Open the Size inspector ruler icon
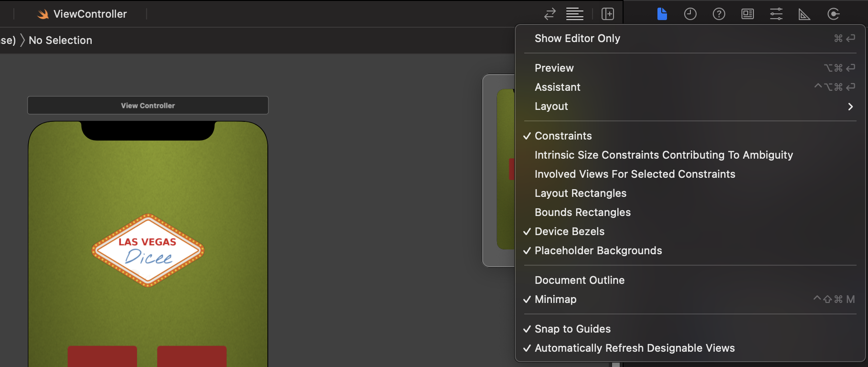This screenshot has height=367, width=868. (x=804, y=14)
